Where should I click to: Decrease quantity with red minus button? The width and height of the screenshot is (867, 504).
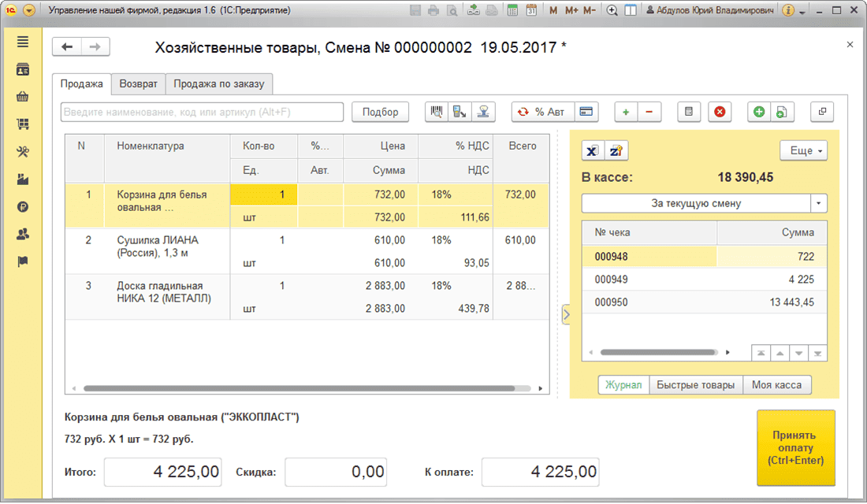pyautogui.click(x=649, y=112)
